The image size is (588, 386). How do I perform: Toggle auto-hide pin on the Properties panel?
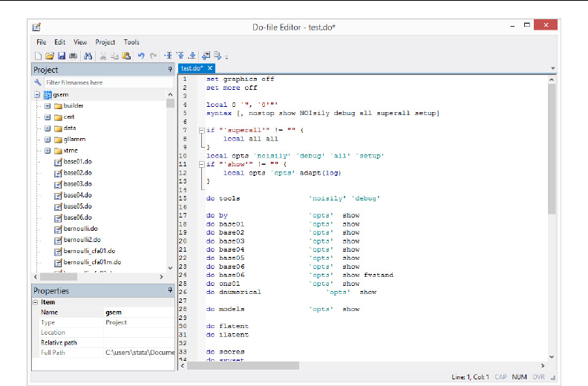click(x=170, y=291)
